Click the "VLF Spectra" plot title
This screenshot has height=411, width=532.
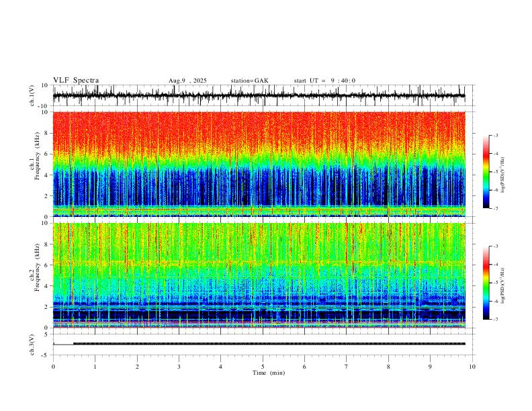pos(76,81)
